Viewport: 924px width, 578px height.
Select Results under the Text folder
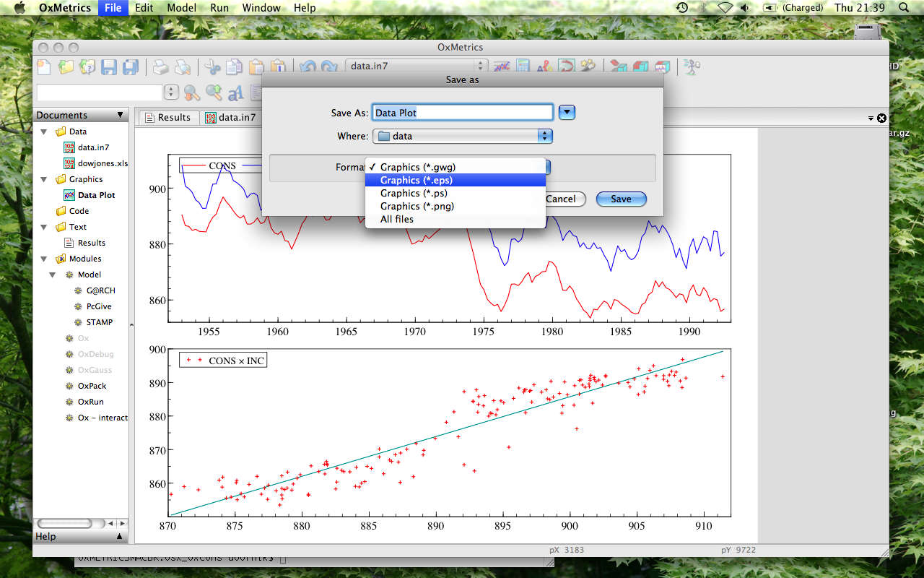click(91, 243)
